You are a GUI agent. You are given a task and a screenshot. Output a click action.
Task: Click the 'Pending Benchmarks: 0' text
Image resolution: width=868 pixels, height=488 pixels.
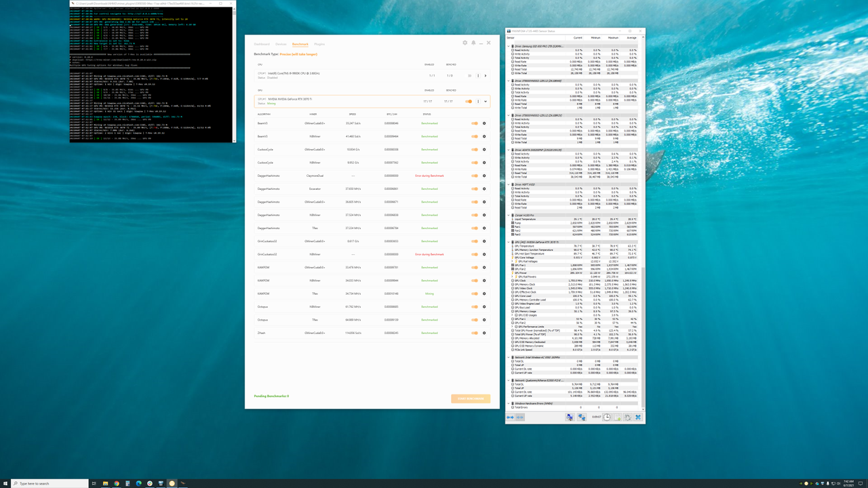click(x=271, y=396)
